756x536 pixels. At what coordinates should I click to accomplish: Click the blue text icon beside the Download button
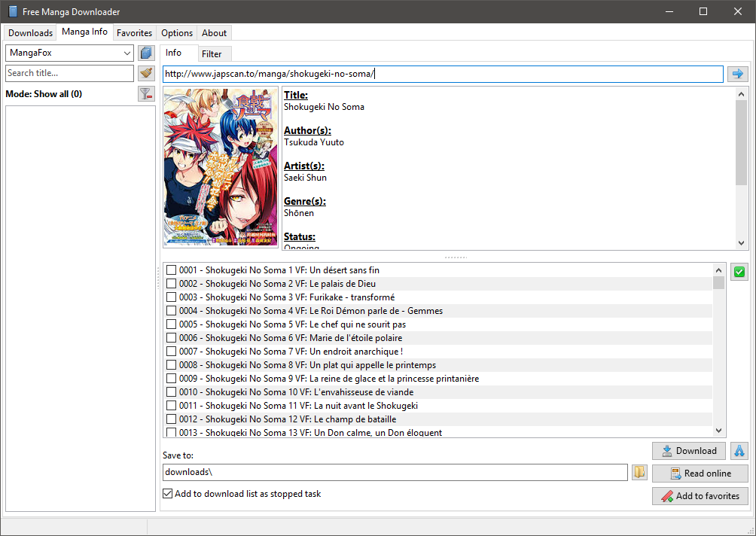pos(739,451)
